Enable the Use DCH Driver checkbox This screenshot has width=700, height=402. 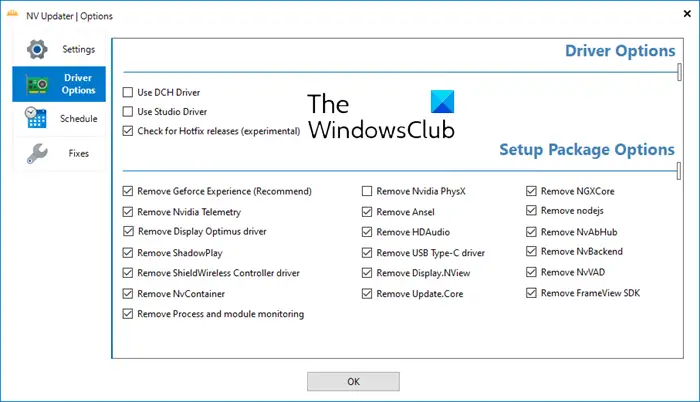127,93
